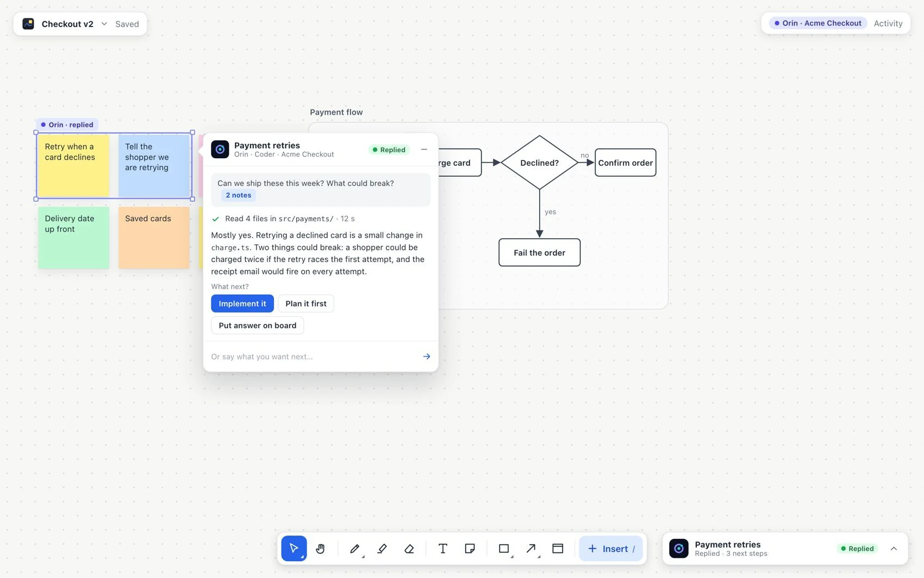Open the 2 notes chip
Image resolution: width=924 pixels, height=578 pixels.
(239, 195)
